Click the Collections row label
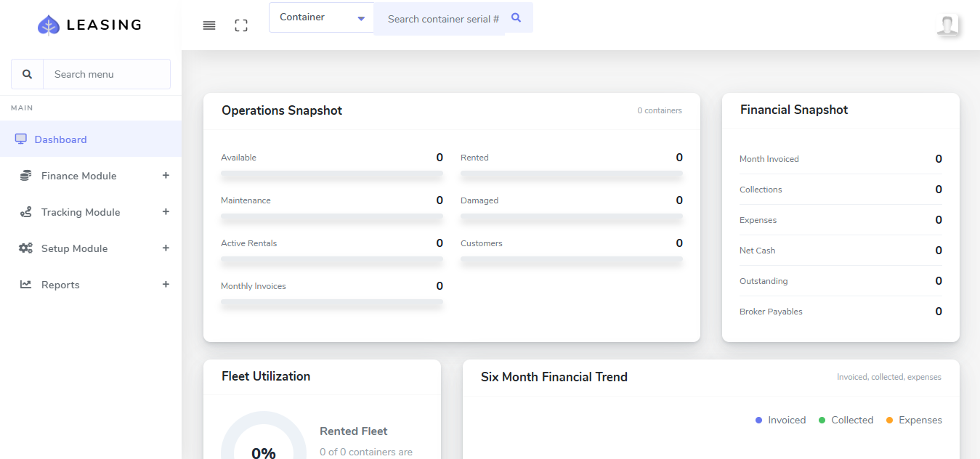This screenshot has width=980, height=459. coord(761,190)
